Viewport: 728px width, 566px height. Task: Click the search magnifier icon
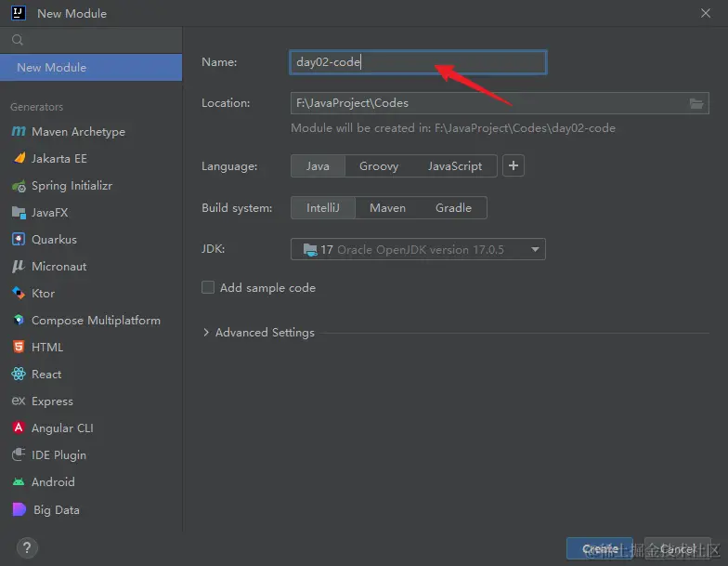[x=18, y=40]
